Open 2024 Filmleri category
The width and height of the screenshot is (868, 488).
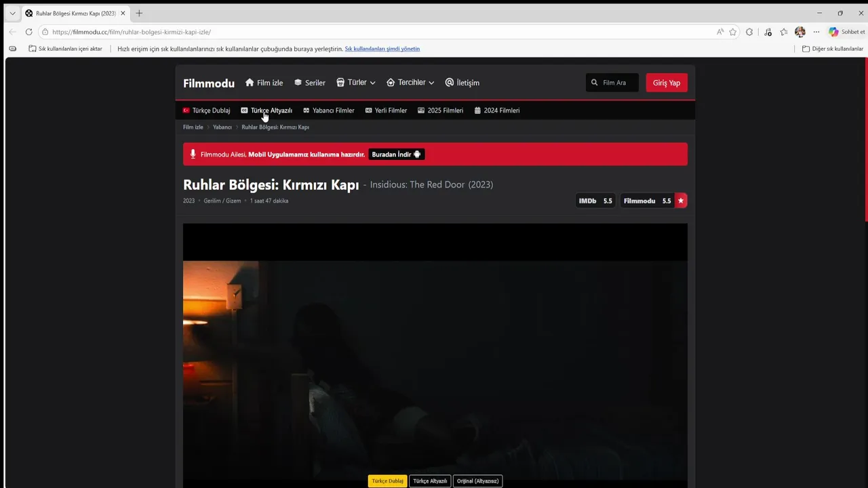(497, 110)
